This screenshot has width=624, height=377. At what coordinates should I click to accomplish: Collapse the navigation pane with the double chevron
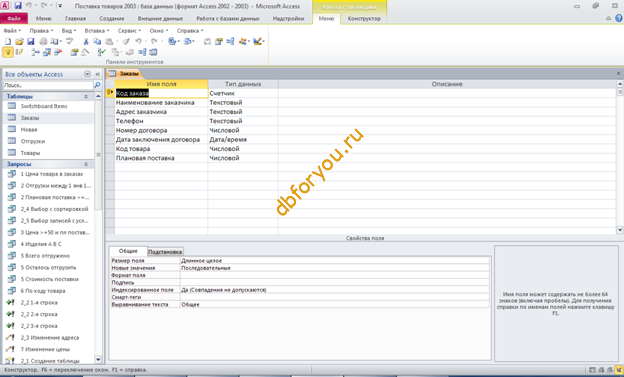click(98, 74)
